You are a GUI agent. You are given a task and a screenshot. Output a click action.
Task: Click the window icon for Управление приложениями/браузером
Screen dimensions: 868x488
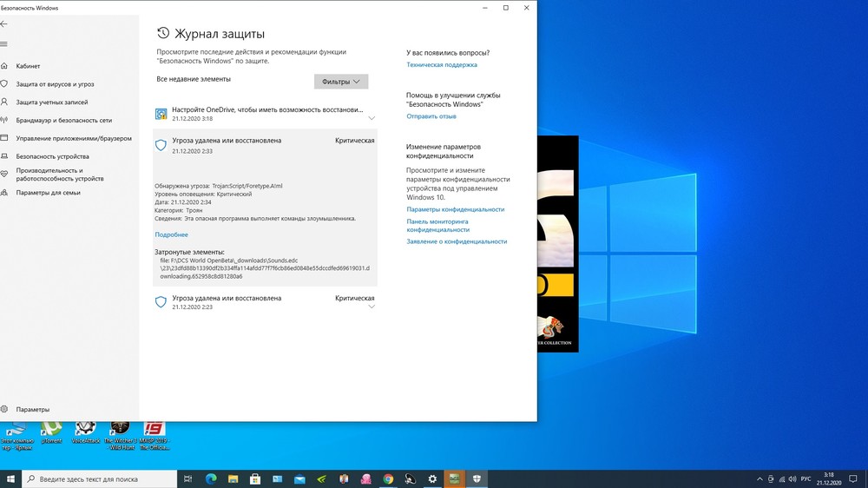click(x=3, y=138)
